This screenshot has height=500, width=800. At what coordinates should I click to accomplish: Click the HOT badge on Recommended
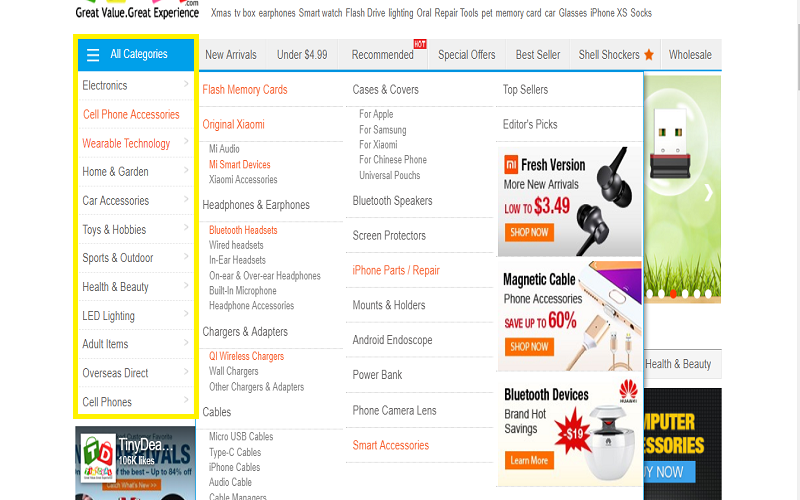[x=420, y=44]
